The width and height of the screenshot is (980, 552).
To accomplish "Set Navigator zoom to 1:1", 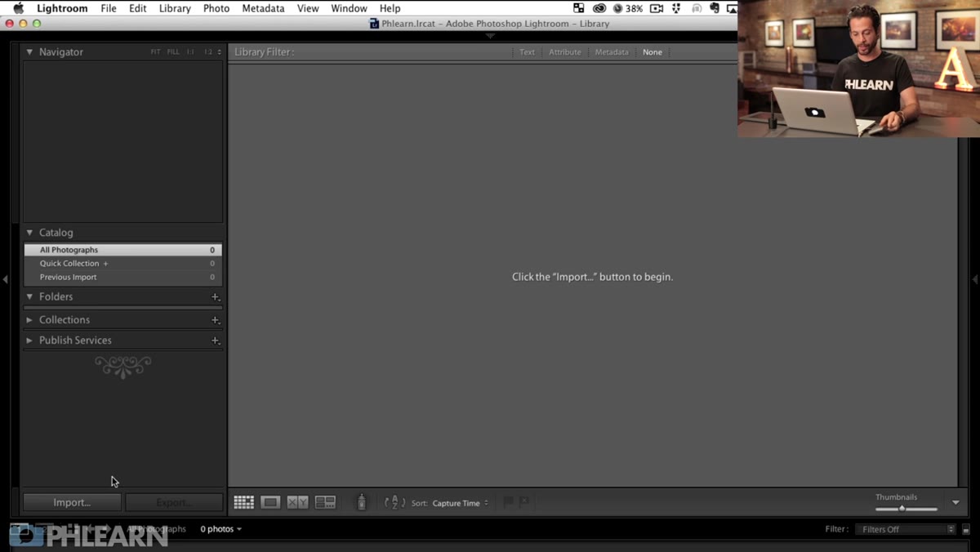I will [x=190, y=51].
